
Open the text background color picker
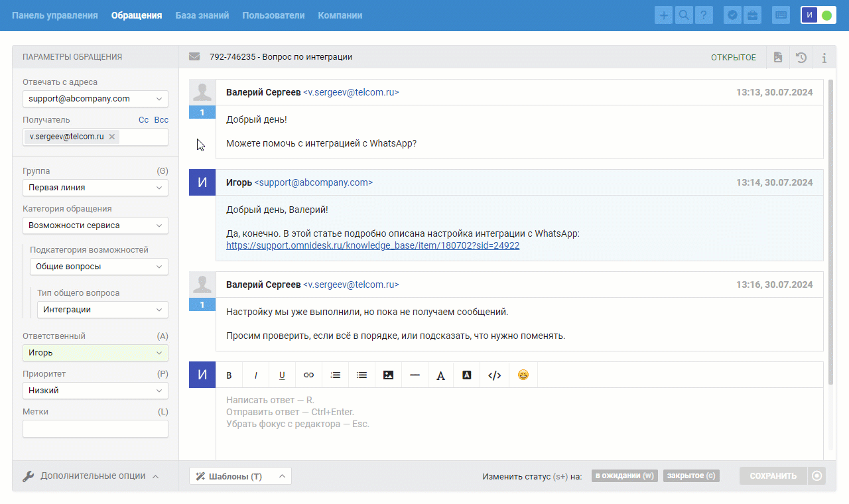point(467,375)
